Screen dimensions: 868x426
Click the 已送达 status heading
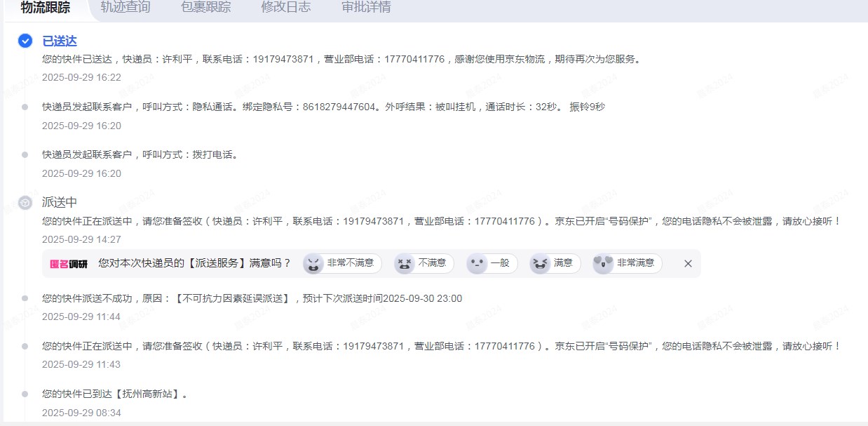[x=60, y=41]
